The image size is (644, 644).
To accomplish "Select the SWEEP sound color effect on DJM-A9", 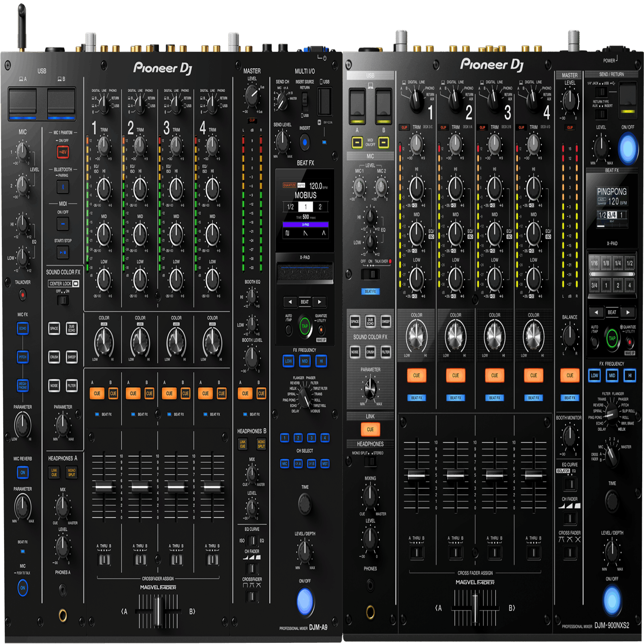I will coord(71,357).
